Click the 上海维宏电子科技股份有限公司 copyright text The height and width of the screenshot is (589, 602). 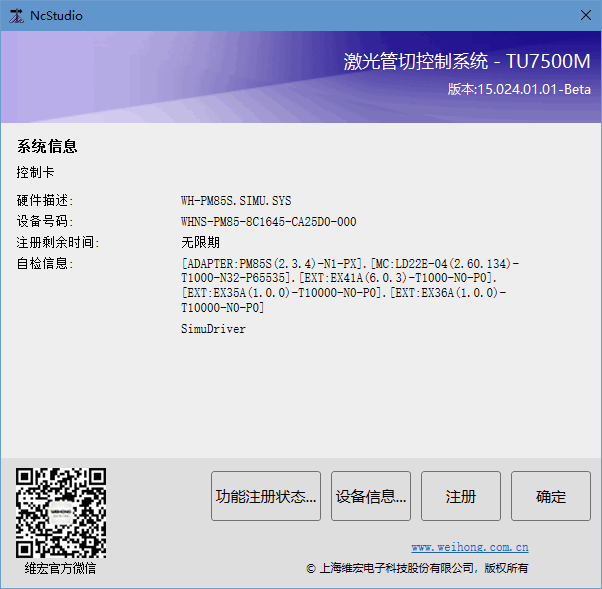tap(417, 568)
